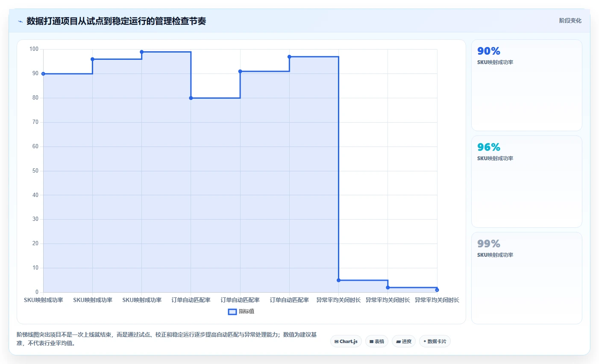
Task: Click the chart data point at value 91
Action: pos(240,71)
